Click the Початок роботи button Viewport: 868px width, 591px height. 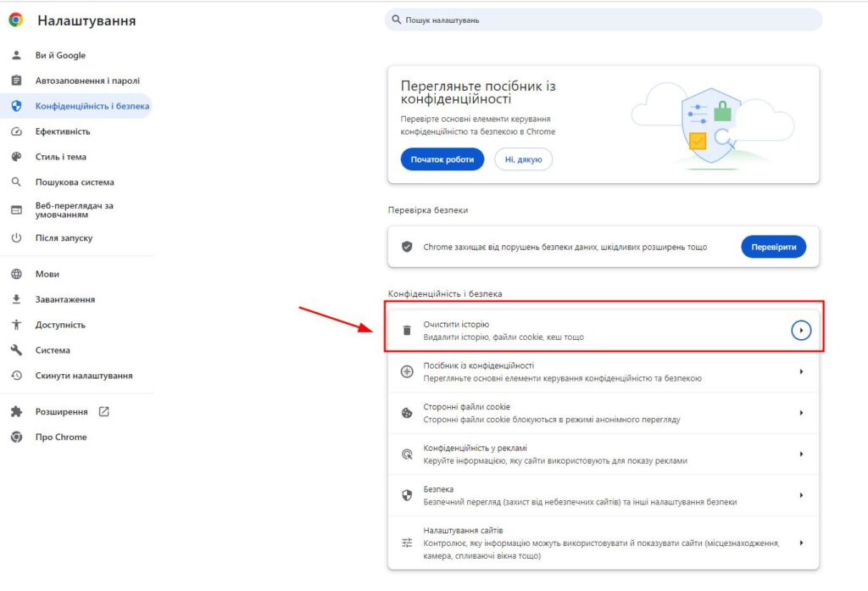(442, 159)
